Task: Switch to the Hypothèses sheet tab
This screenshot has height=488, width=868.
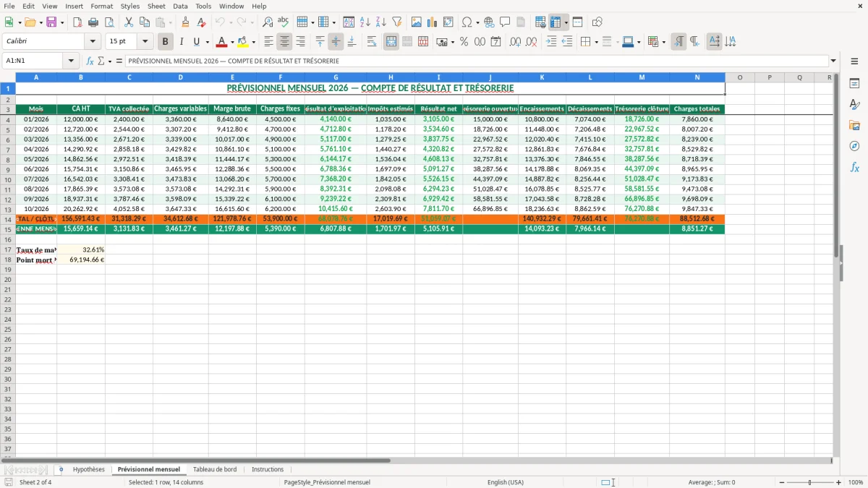Action: coord(88,469)
